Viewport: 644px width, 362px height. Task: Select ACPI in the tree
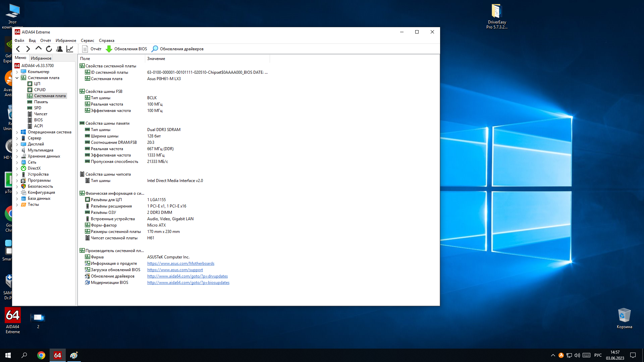[39, 126]
